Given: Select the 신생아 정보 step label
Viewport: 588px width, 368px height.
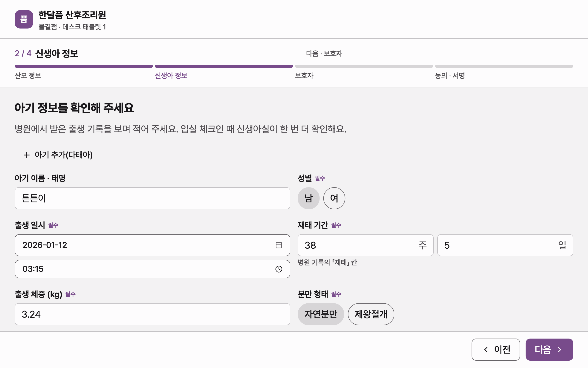Looking at the screenshot, I should 171,76.
